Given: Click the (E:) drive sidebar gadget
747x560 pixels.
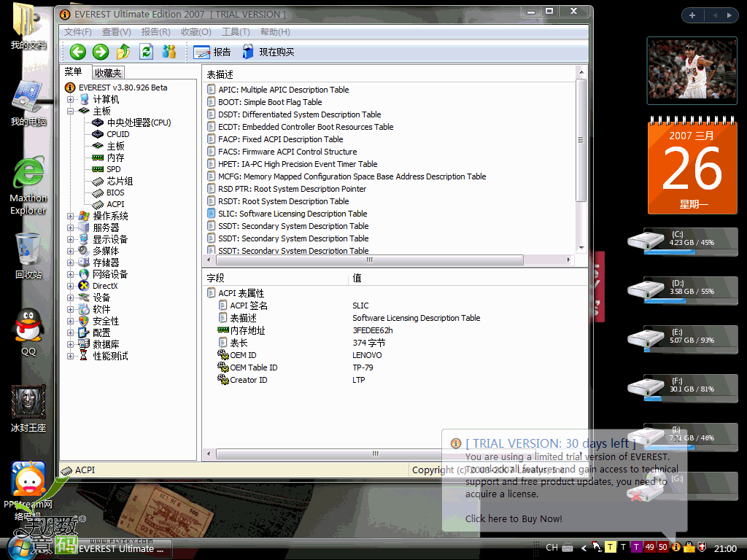Looking at the screenshot, I should click(683, 338).
